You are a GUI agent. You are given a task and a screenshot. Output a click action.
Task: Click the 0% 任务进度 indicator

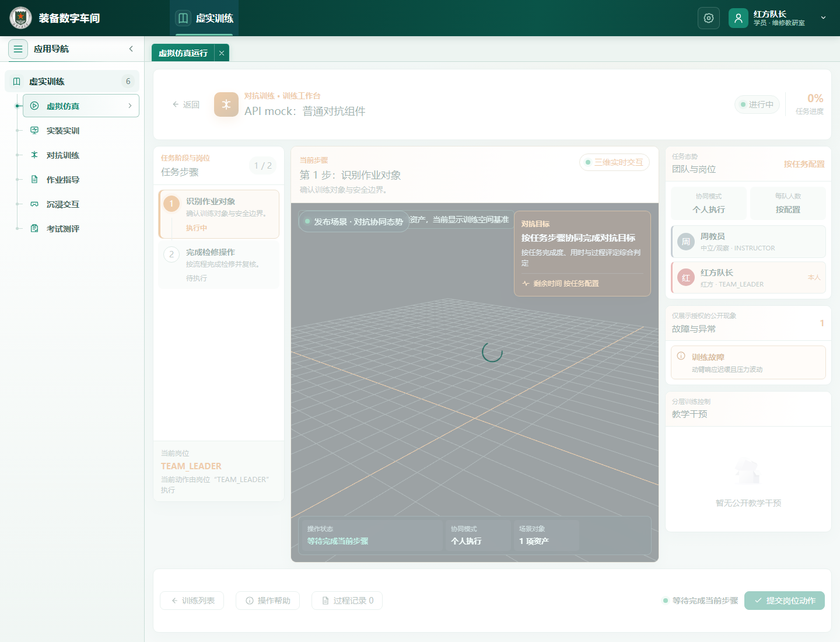click(810, 104)
